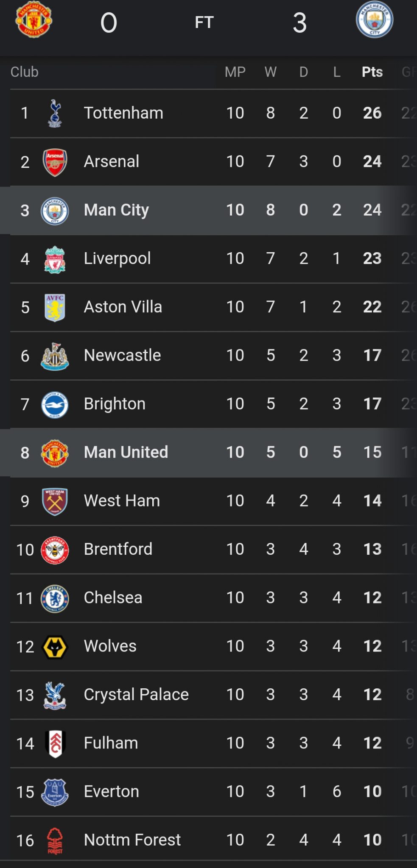This screenshot has height=868, width=417.
Task: Open the Chelsea team name link
Action: click(113, 598)
